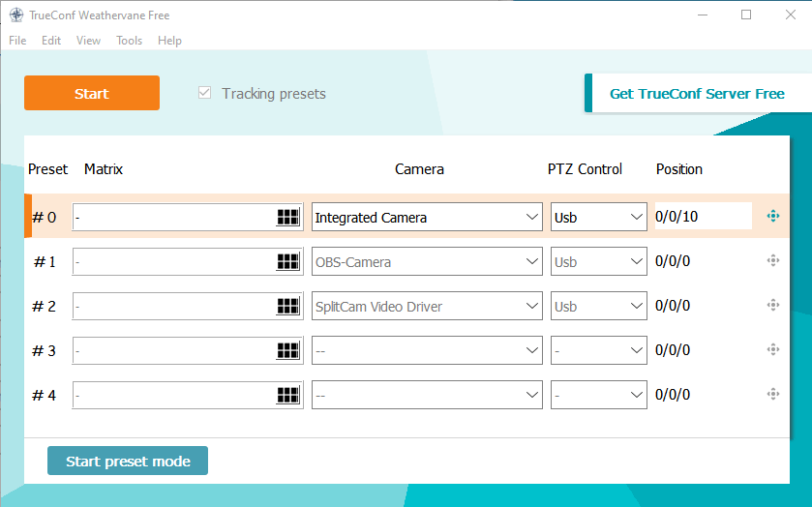The height and width of the screenshot is (507, 812).
Task: Toggle the Tracking presets checkbox
Action: pyautogui.click(x=204, y=93)
